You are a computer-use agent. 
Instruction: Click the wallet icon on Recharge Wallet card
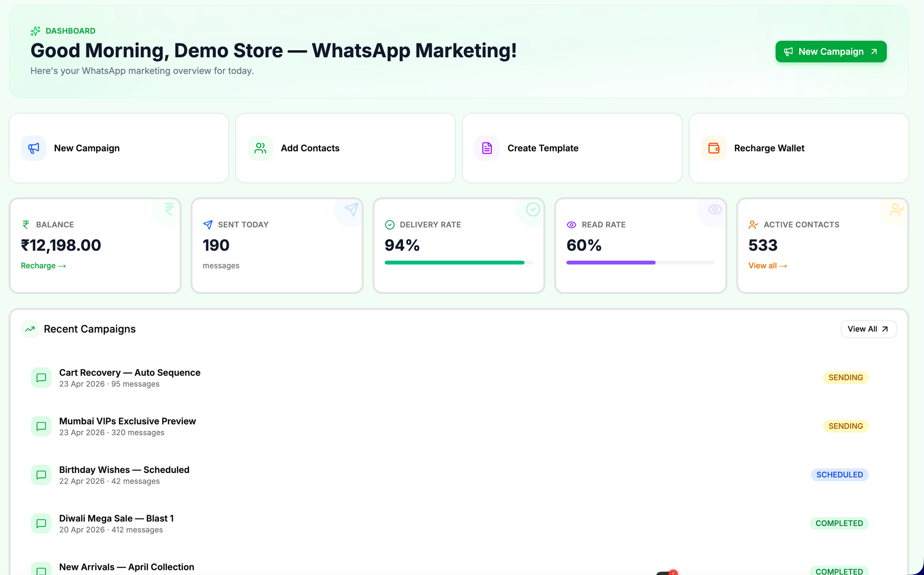click(x=714, y=148)
